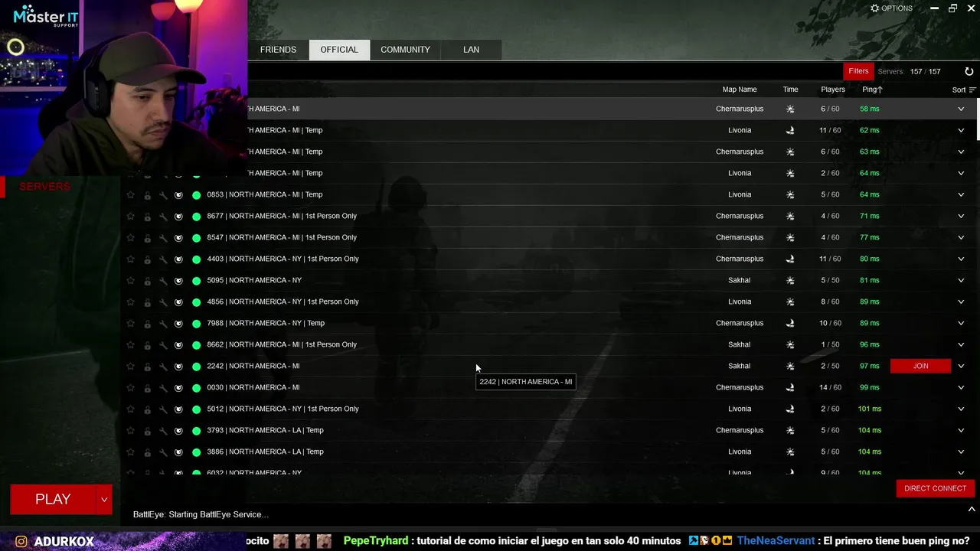Sort by the Players column header

[833, 90]
